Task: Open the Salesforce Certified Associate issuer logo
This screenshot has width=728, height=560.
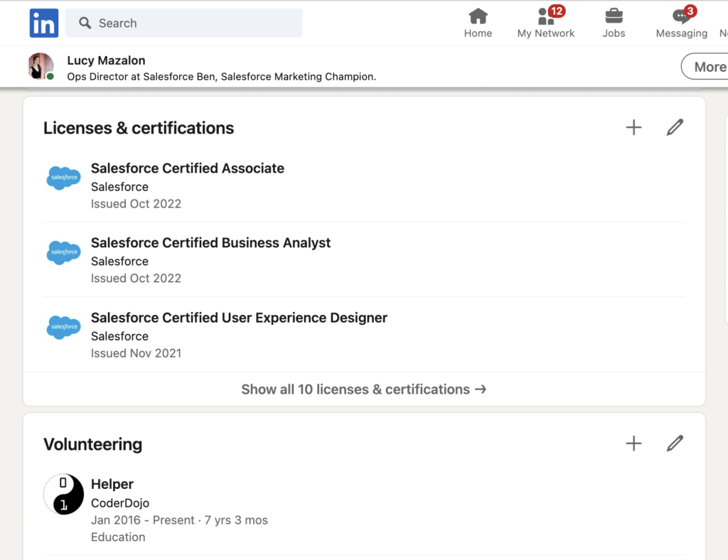Action: (63, 178)
